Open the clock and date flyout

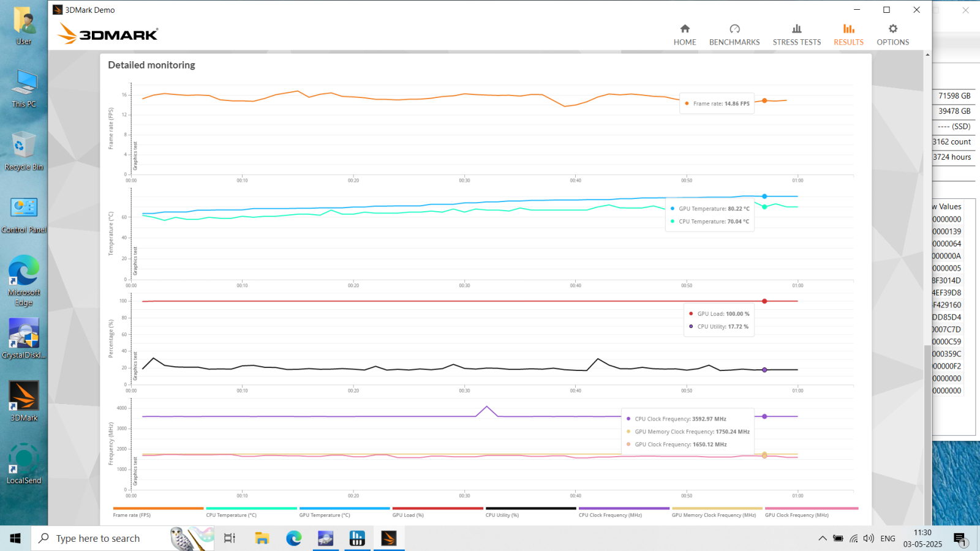pyautogui.click(x=922, y=538)
